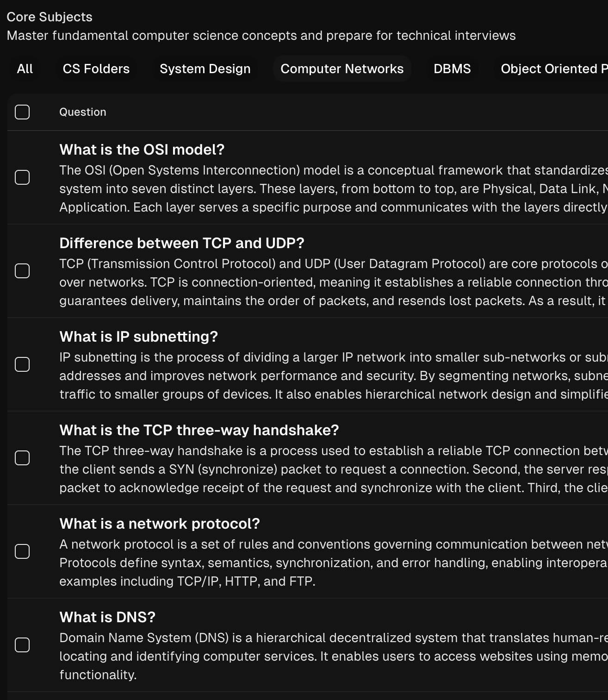Open 'What is the TCP three-way handshake?'
This screenshot has height=700, width=608.
[199, 430]
